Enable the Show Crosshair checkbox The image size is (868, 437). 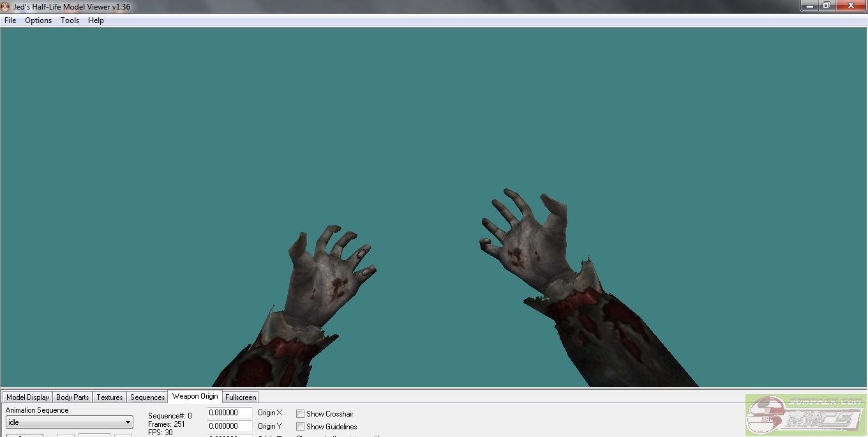(300, 414)
